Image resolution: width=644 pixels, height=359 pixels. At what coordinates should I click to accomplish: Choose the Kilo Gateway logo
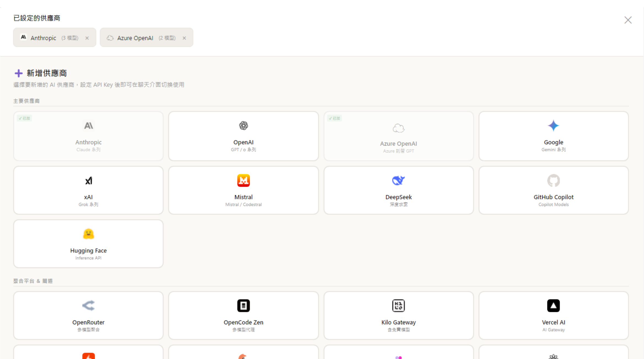398,306
